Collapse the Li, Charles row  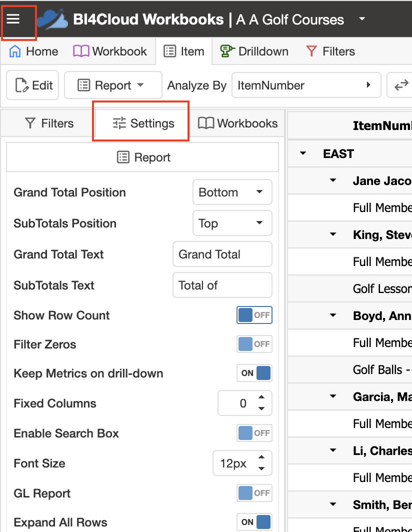point(333,450)
